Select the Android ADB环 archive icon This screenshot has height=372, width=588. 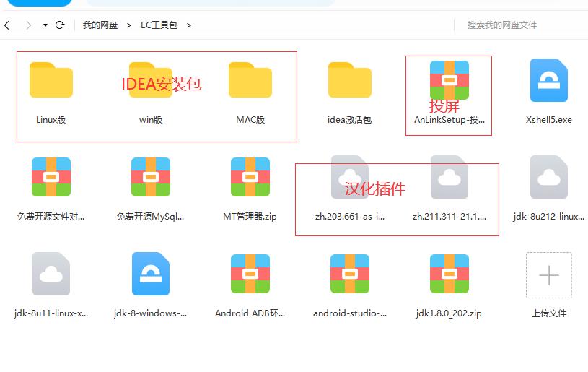click(250, 274)
